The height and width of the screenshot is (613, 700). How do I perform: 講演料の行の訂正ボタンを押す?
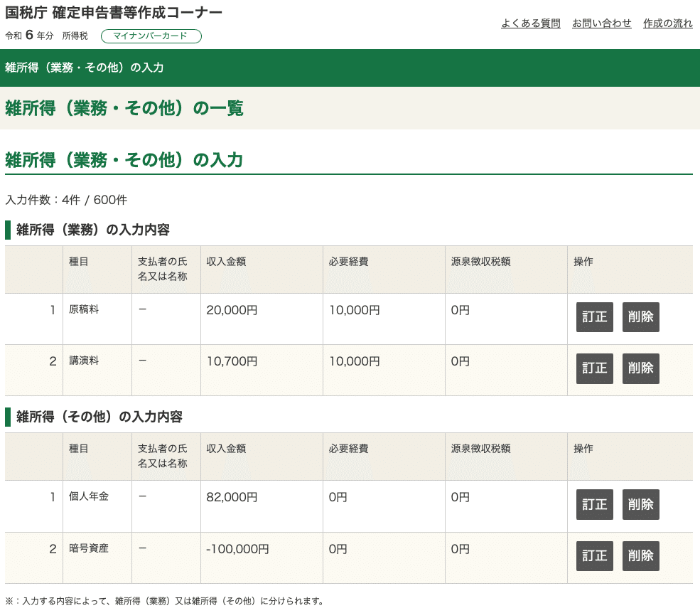click(x=594, y=368)
